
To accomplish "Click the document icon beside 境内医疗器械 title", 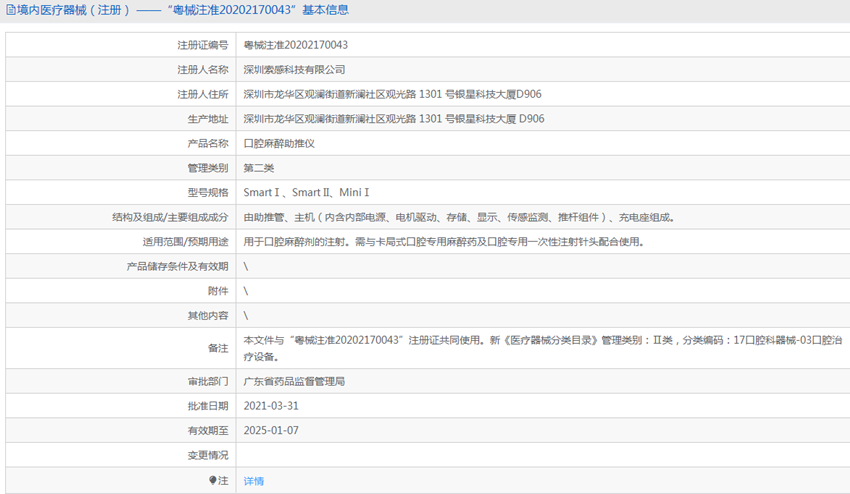I will coord(10,10).
